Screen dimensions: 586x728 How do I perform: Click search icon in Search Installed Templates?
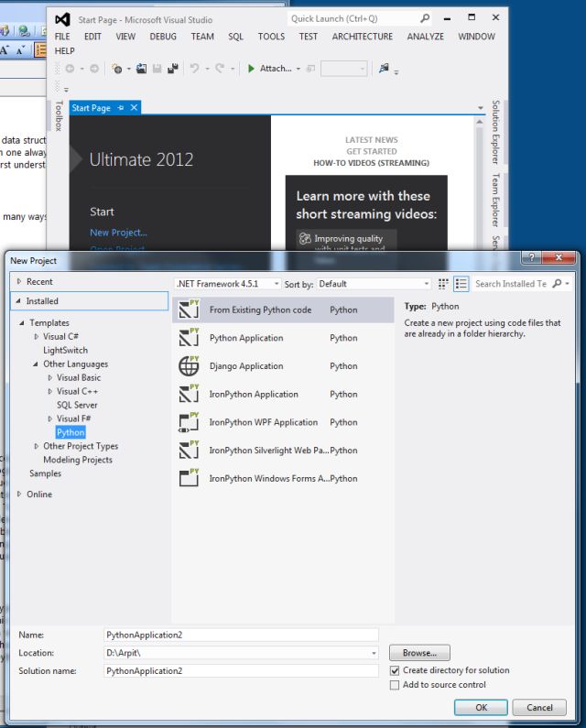[x=558, y=283]
